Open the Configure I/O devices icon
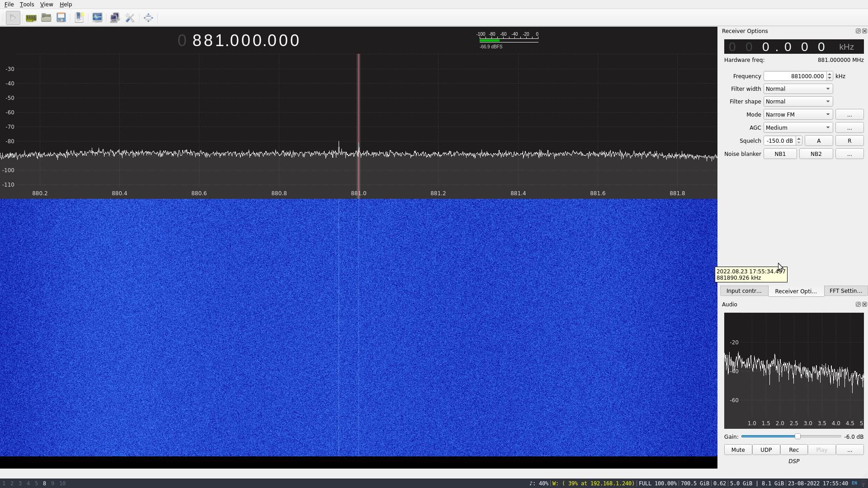This screenshot has height=488, width=868. (31, 18)
